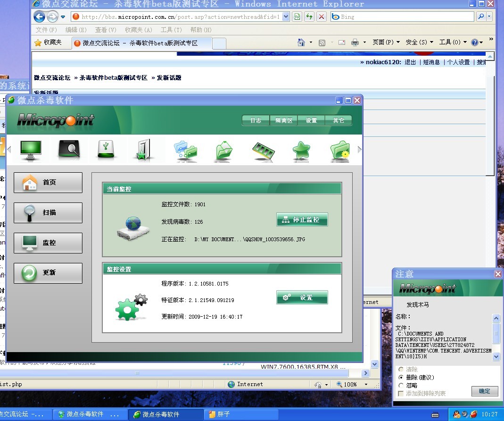Click the door with green star icon
Viewport: 504px width, 421px height.
[144, 150]
